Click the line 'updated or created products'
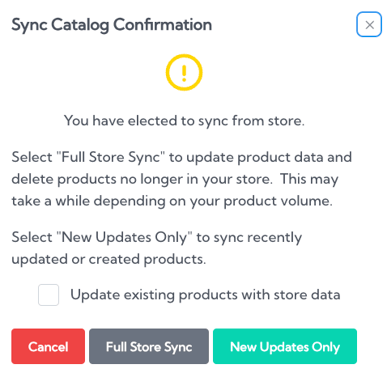Viewport: 387px width, 373px height. coord(109,259)
